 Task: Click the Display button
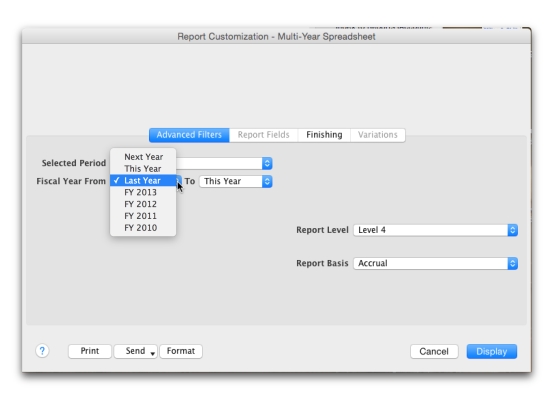click(492, 352)
